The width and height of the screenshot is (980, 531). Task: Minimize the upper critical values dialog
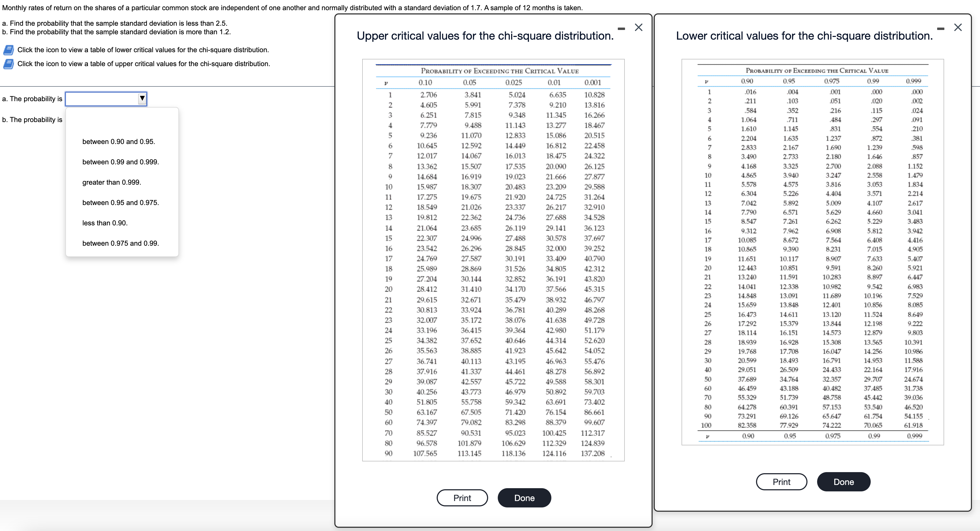coord(621,29)
